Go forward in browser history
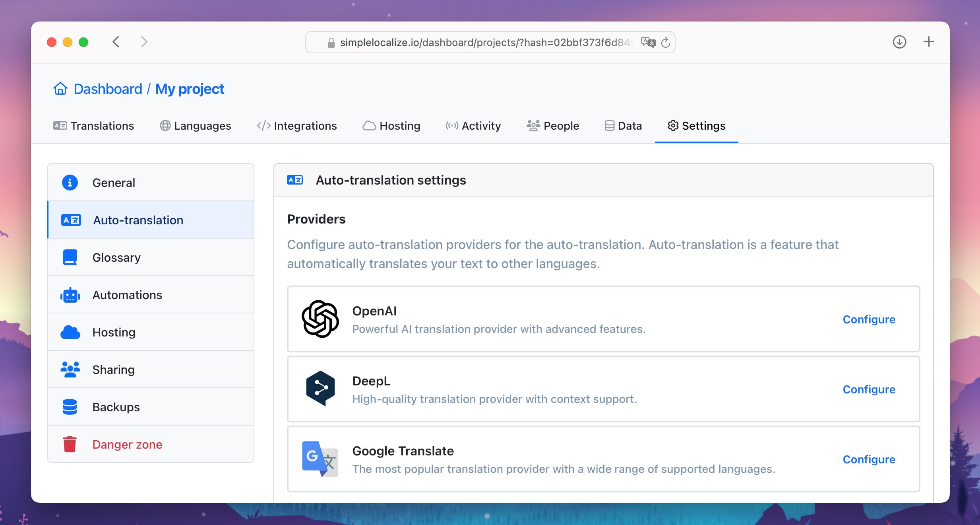The width and height of the screenshot is (980, 525). [x=144, y=42]
